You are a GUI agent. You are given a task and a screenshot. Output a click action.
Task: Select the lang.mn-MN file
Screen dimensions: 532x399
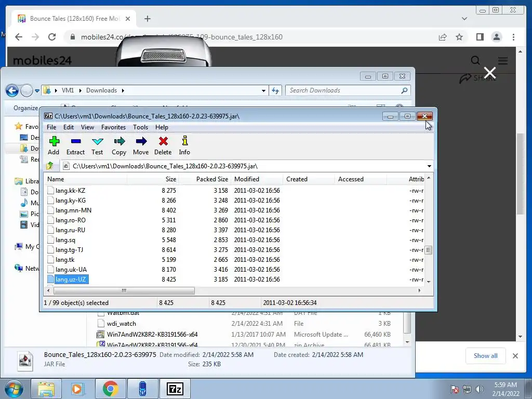coord(73,210)
